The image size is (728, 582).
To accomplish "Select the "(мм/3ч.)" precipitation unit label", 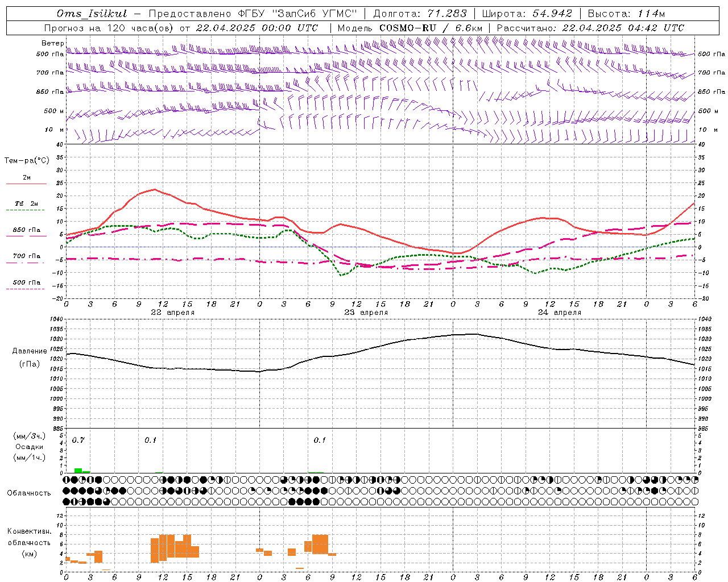I will tap(29, 436).
